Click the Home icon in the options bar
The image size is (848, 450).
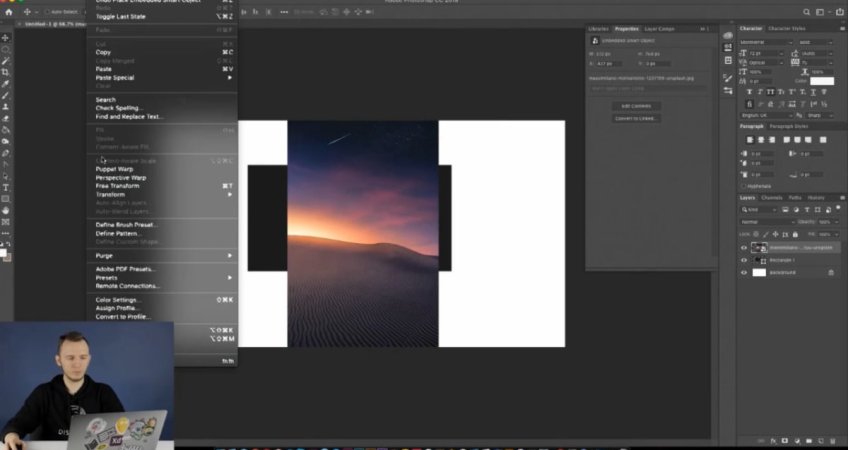(x=7, y=12)
